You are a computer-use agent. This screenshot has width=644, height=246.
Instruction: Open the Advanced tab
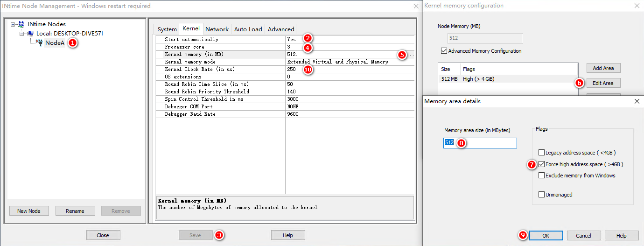(281, 29)
